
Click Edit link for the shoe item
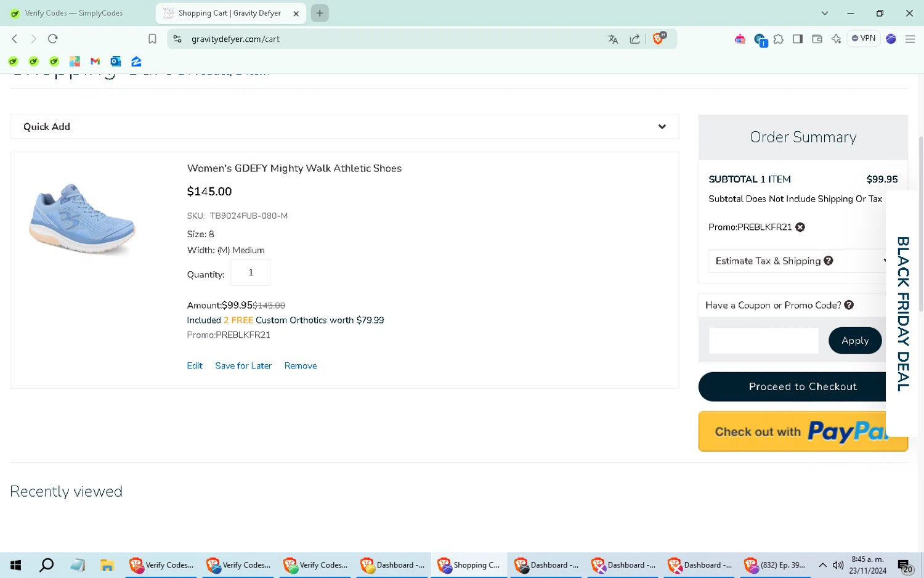195,365
